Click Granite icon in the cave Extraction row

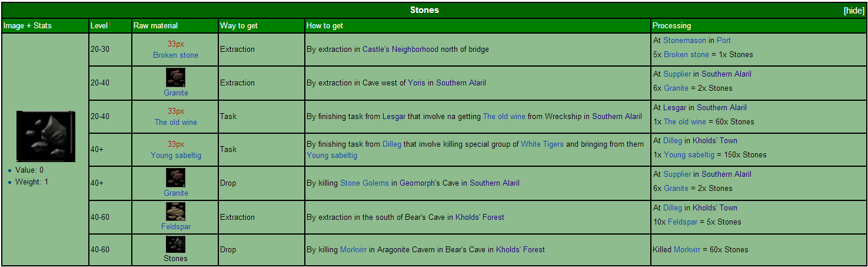(175, 78)
